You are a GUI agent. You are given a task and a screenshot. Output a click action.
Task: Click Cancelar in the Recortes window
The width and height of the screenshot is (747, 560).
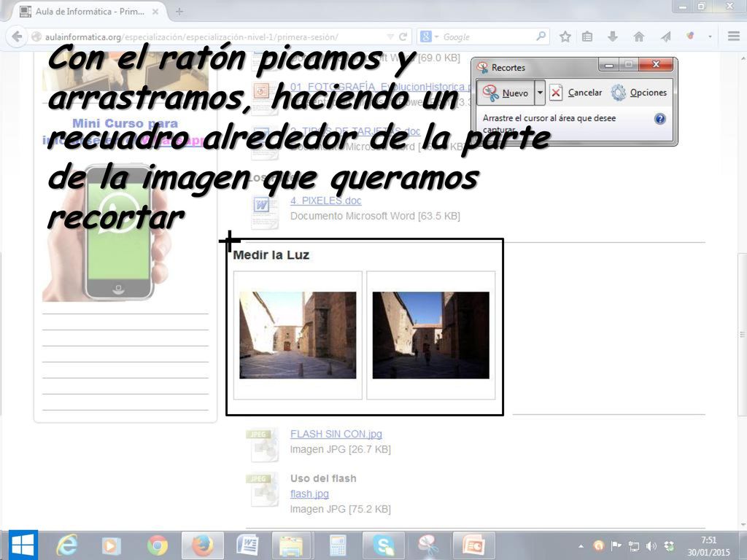(x=576, y=93)
